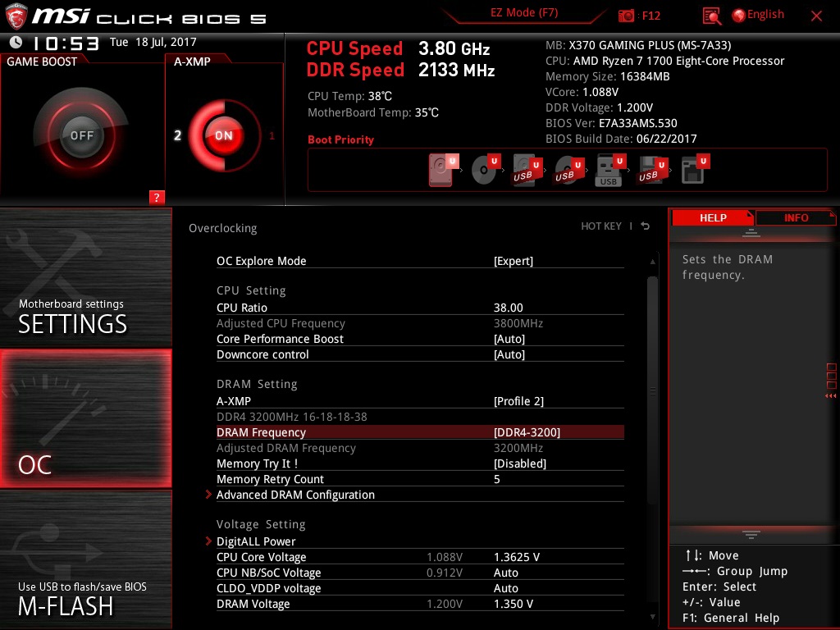Select the network boot device icon
The height and width of the screenshot is (630, 840).
pyautogui.click(x=695, y=169)
